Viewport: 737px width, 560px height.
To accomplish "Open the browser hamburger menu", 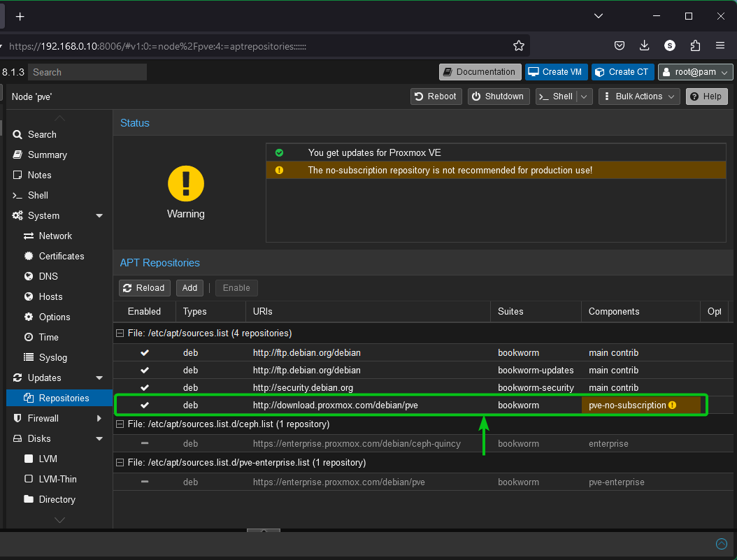I will (x=720, y=45).
